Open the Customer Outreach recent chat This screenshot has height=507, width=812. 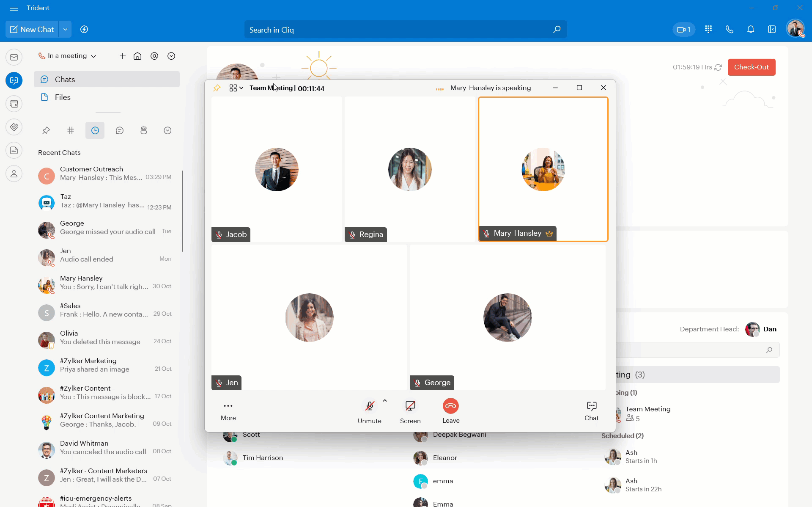click(x=105, y=174)
